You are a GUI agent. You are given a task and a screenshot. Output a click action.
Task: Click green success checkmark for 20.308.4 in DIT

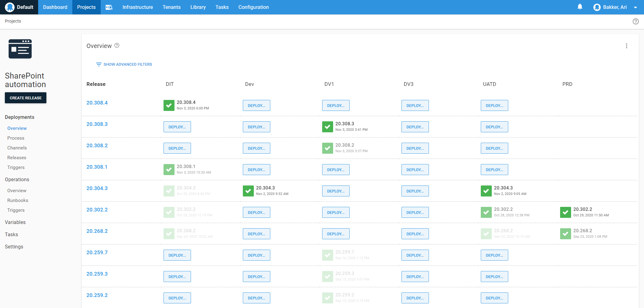pyautogui.click(x=169, y=105)
